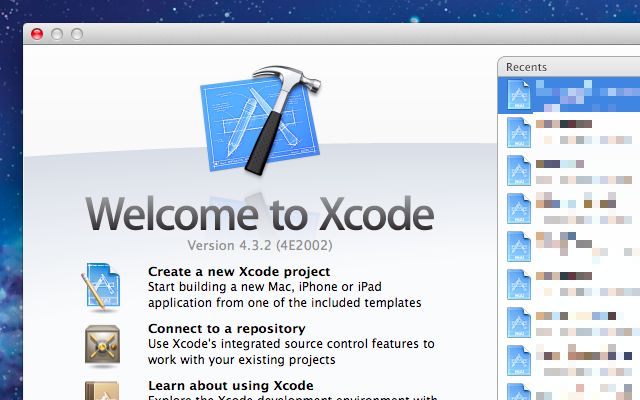The image size is (640, 400).
Task: Click "application from one of the included templates" text
Action: tap(284, 303)
